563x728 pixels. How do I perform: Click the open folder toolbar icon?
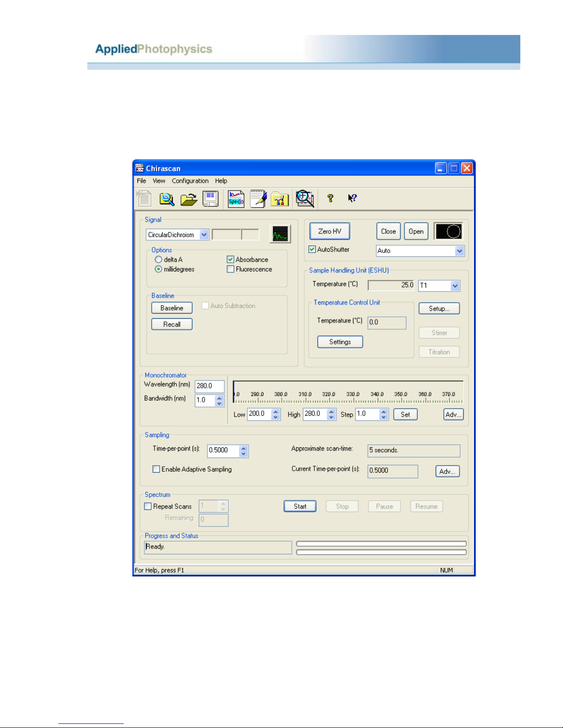188,199
